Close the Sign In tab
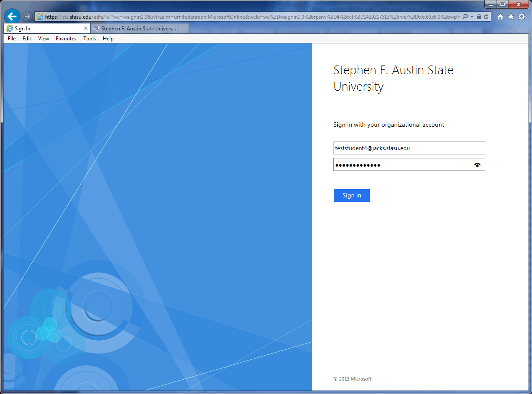Image resolution: width=532 pixels, height=394 pixels. point(85,29)
